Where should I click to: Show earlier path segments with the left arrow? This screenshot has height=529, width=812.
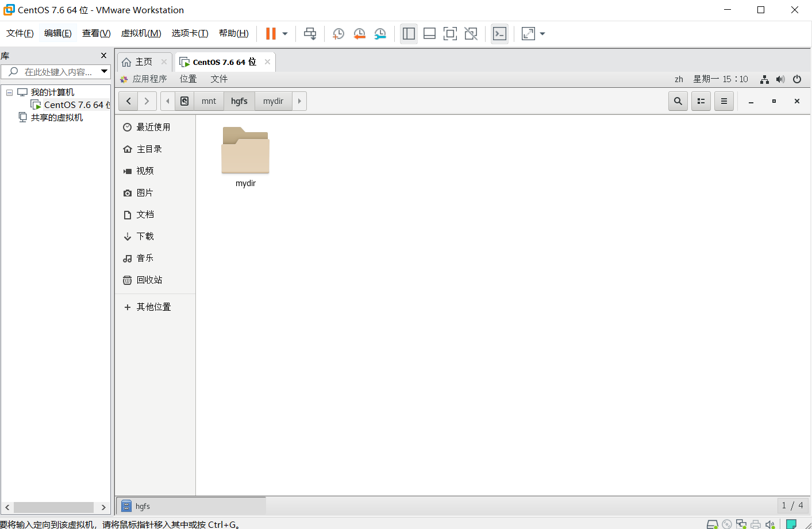pos(168,101)
